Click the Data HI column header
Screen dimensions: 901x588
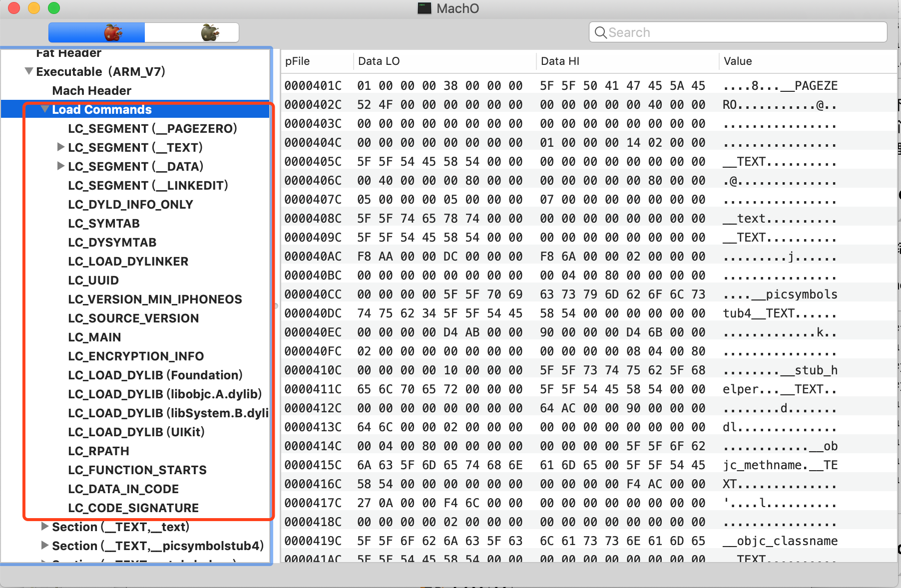tap(628, 61)
